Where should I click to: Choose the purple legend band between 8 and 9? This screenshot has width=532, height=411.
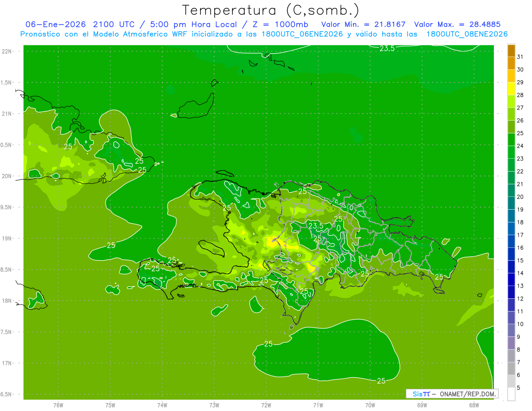[x=511, y=343]
